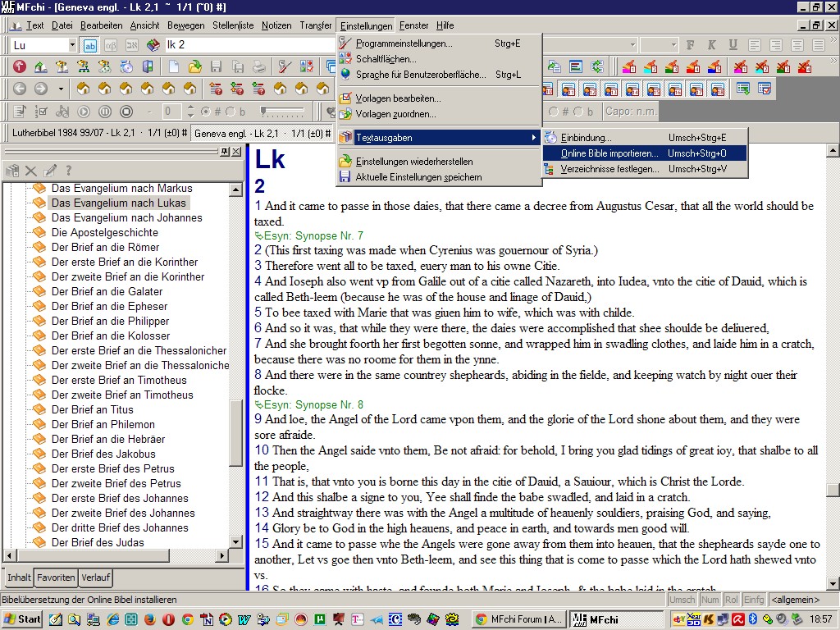
Task: Click the books icon beside the reference field
Action: (x=153, y=45)
